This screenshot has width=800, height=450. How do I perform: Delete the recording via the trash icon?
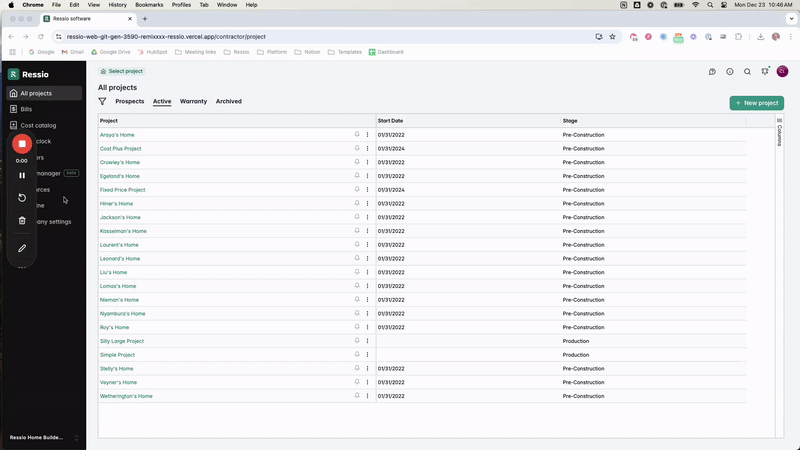click(x=22, y=221)
